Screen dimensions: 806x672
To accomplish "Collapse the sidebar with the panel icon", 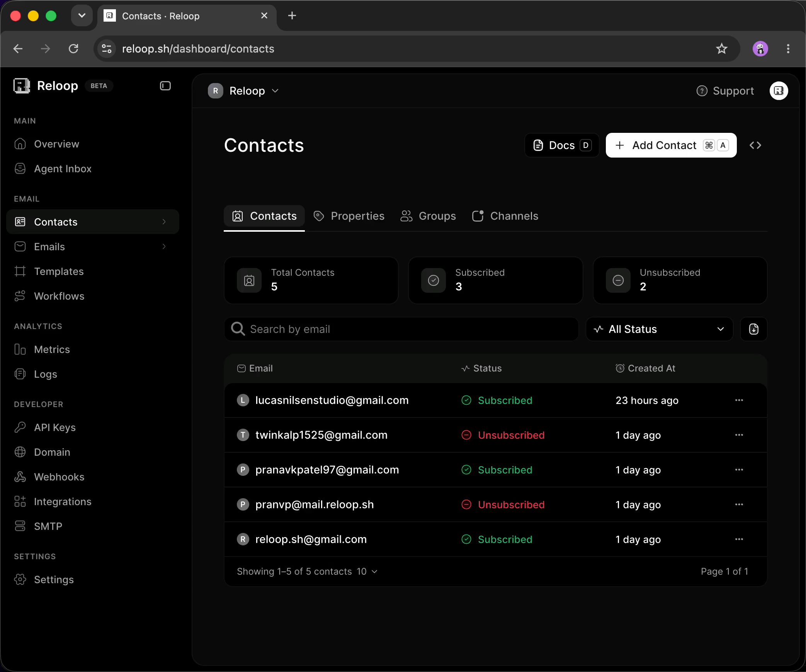I will click(x=165, y=86).
